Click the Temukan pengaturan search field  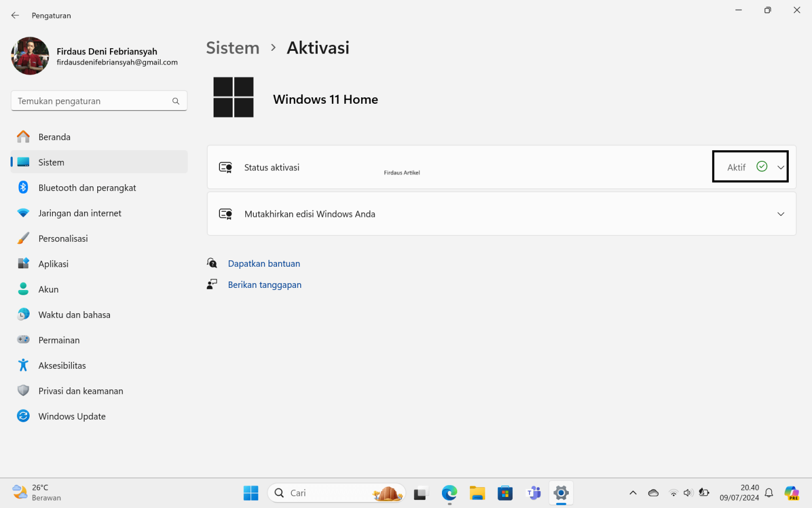click(99, 101)
